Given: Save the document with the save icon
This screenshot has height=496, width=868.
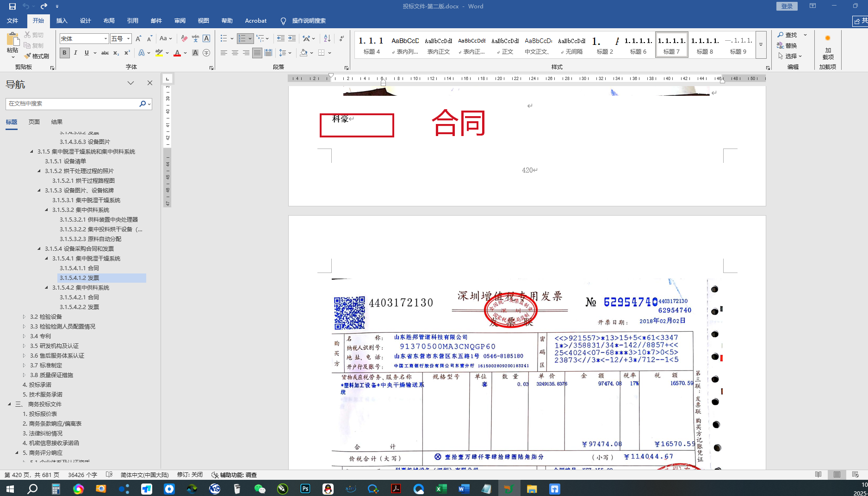Looking at the screenshot, I should pyautogui.click(x=12, y=6).
